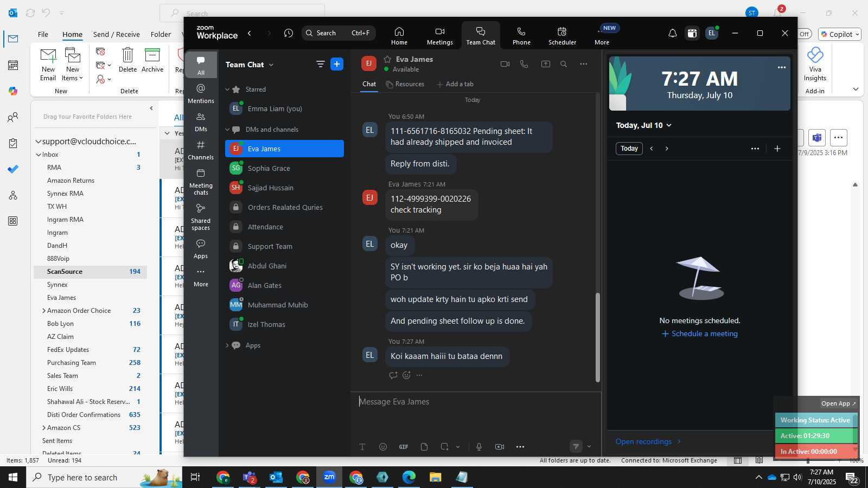Record an audio message with microphone icon
The image size is (868, 488).
[x=479, y=447]
